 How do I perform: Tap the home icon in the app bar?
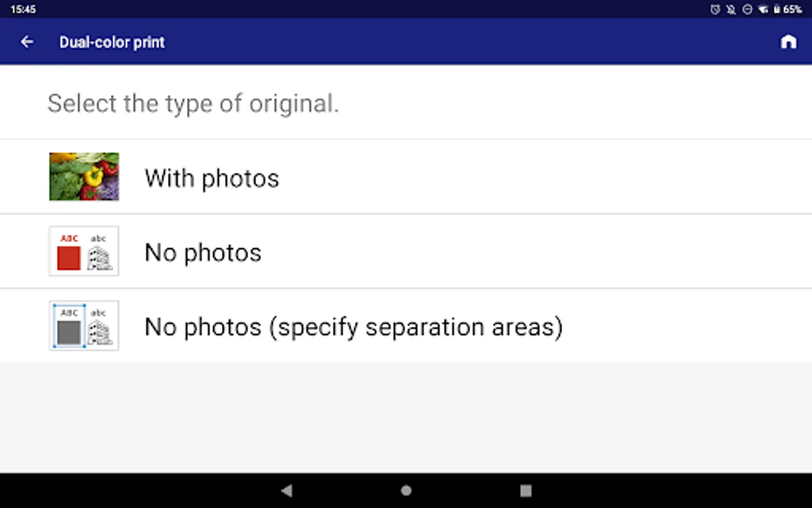click(x=788, y=42)
